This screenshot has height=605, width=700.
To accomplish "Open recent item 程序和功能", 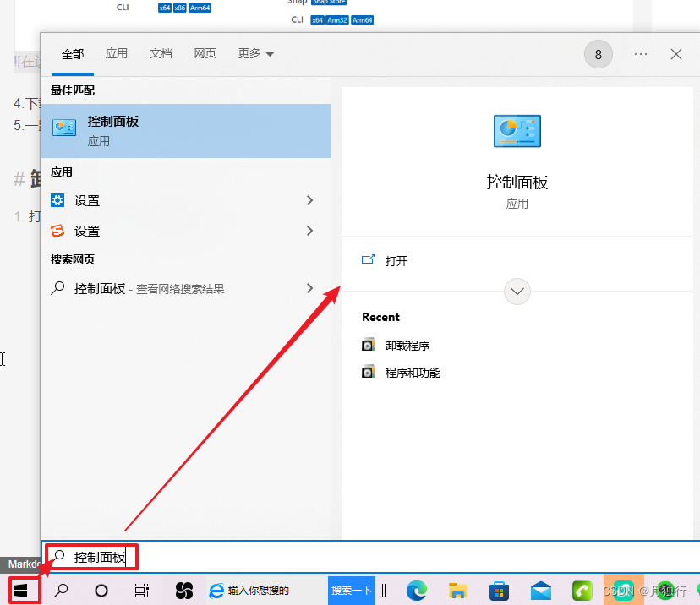I will pyautogui.click(x=413, y=372).
